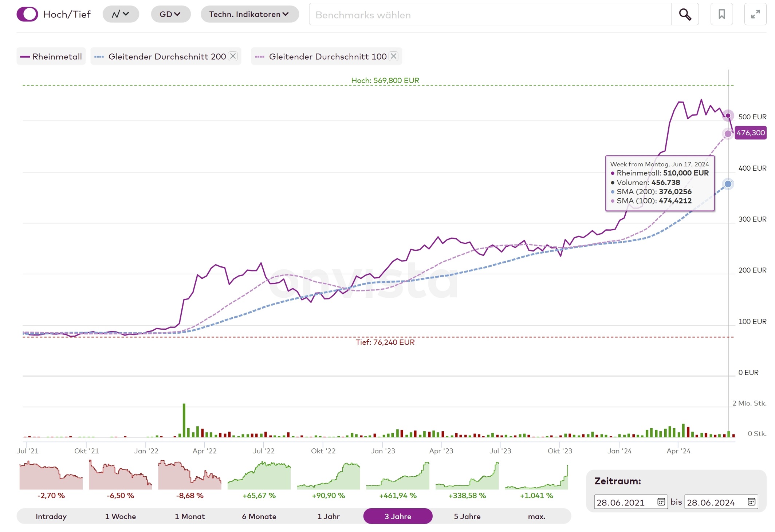
Task: Select the 5 Jahre time range tab
Action: click(467, 516)
